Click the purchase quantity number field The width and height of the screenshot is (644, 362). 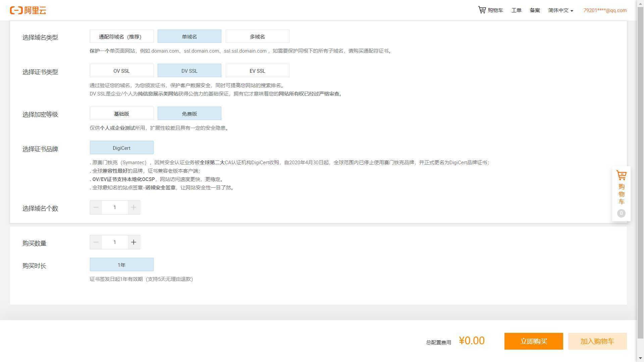(115, 242)
